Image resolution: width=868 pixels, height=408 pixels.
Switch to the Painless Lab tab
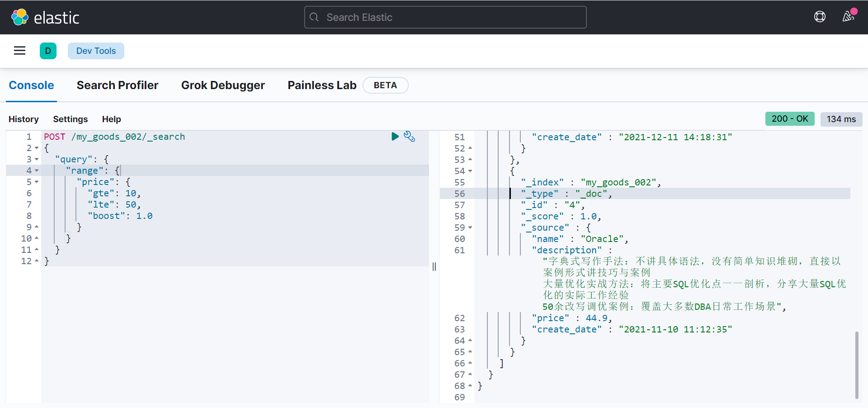[322, 85]
